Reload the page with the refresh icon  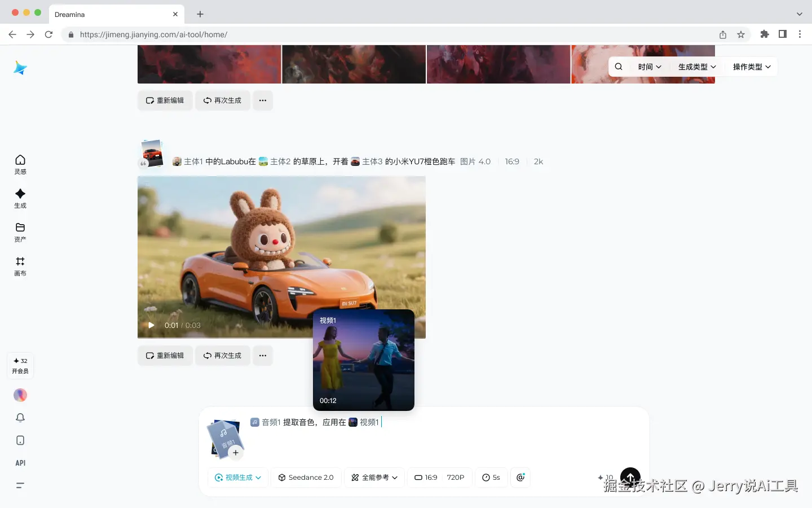[x=48, y=34]
